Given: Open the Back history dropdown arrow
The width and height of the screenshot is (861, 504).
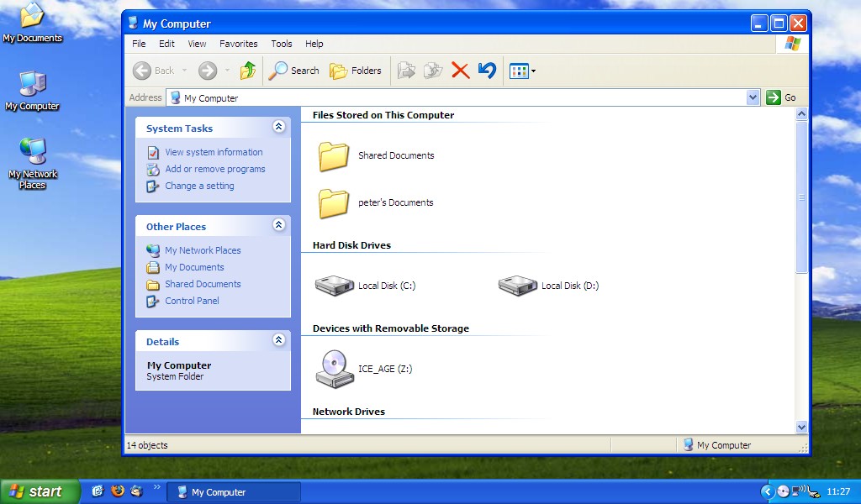Looking at the screenshot, I should [184, 71].
